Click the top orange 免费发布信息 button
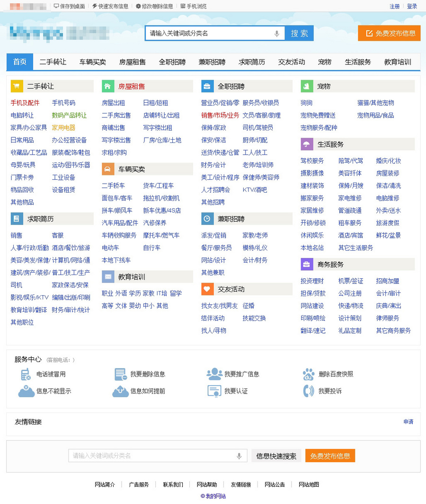This screenshot has width=426, height=504. [390, 33]
